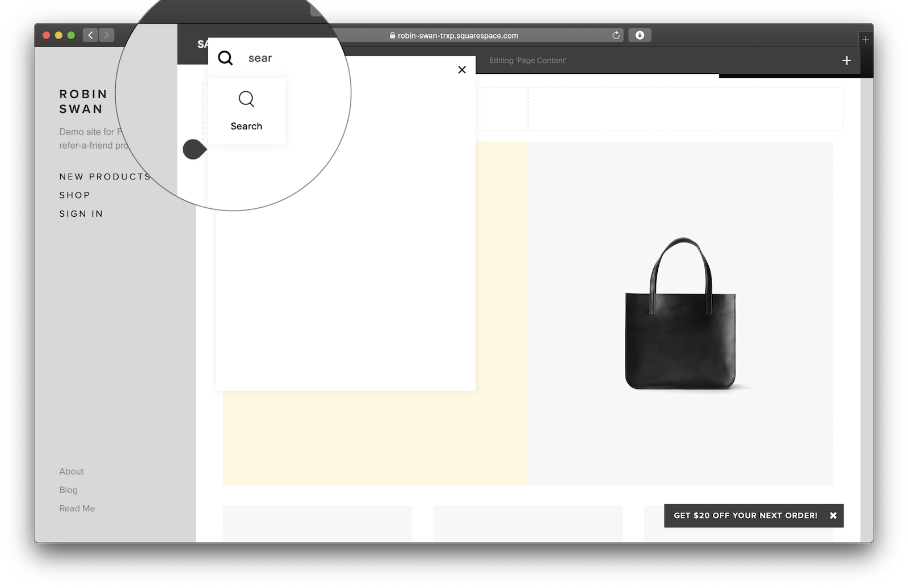Dismiss the $20 off banner
Image resolution: width=908 pixels, height=588 pixels.
pos(833,515)
